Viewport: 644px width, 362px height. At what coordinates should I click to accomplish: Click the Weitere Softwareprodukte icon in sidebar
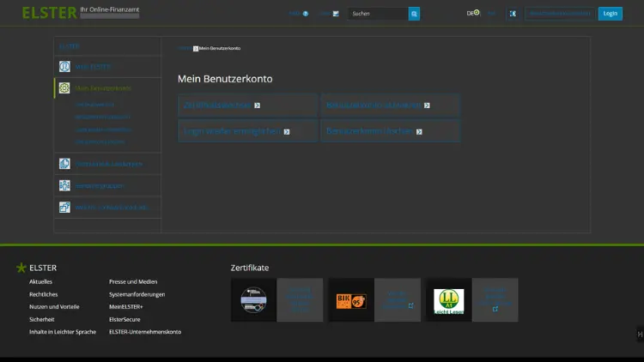point(64,208)
